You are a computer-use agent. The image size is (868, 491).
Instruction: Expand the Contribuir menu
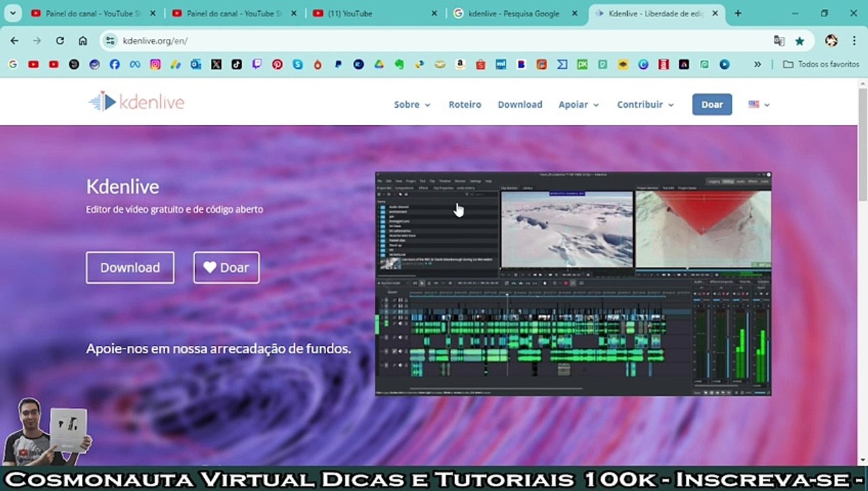(646, 104)
